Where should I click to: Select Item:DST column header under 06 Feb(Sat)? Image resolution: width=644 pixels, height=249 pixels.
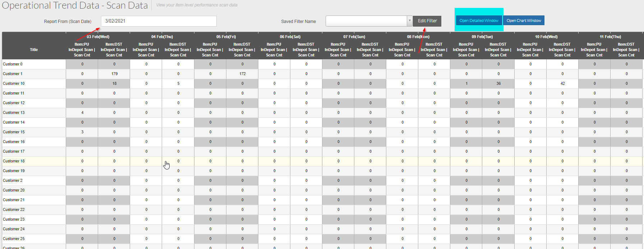pyautogui.click(x=306, y=50)
